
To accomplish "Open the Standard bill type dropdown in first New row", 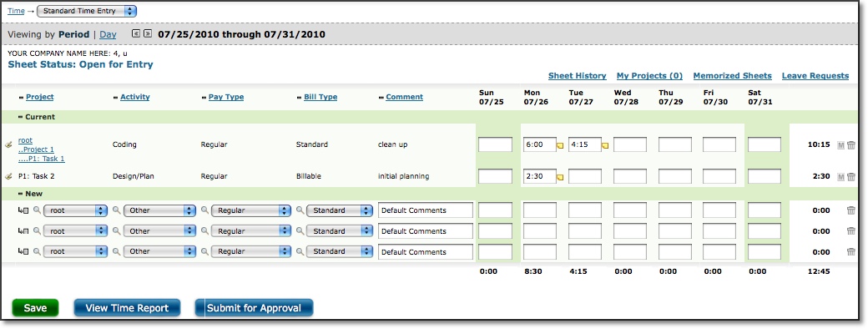I will 340,210.
